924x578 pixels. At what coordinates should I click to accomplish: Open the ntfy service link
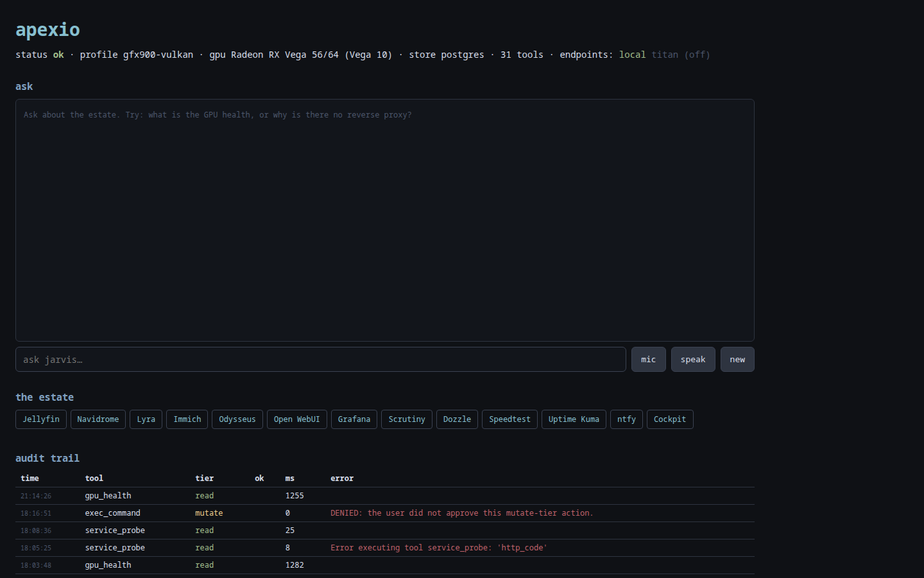(626, 419)
